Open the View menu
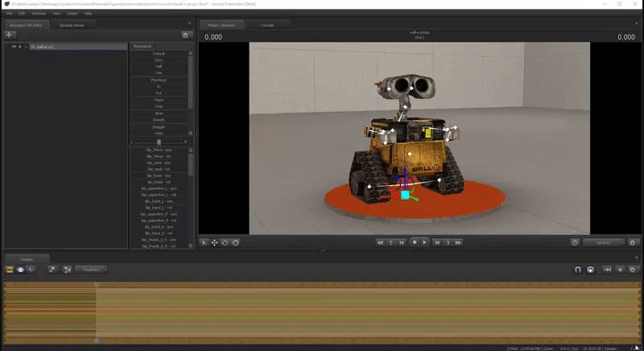Image resolution: width=644 pixels, height=351 pixels. tap(56, 14)
